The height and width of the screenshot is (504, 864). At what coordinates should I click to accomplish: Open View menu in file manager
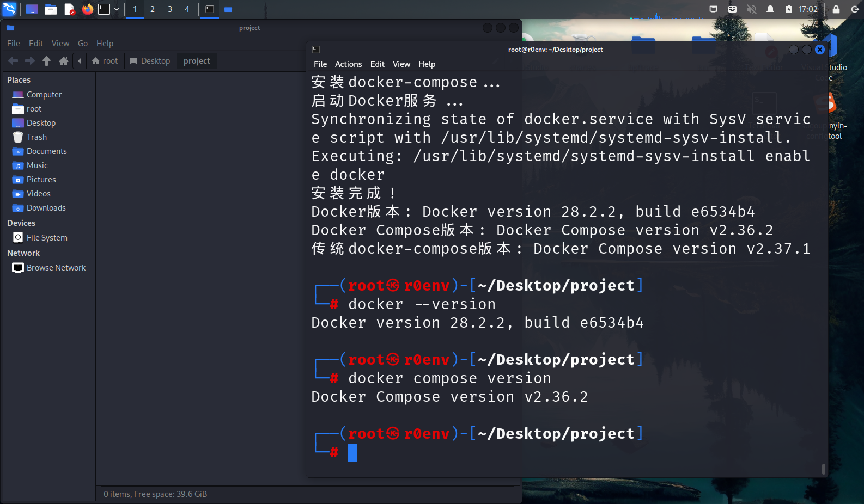pos(60,44)
